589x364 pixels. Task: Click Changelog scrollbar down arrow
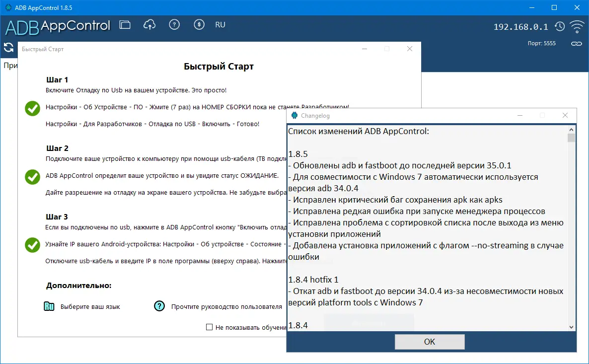pos(571,327)
